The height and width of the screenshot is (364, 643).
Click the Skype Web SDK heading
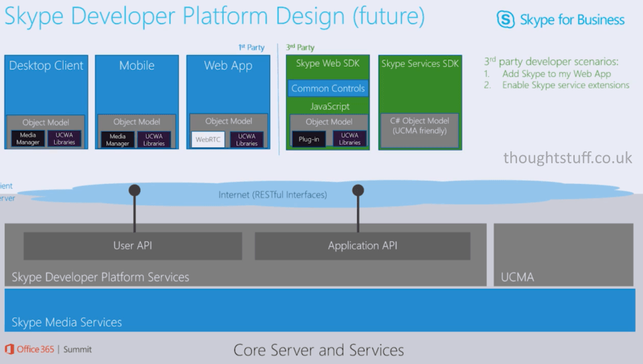point(328,63)
